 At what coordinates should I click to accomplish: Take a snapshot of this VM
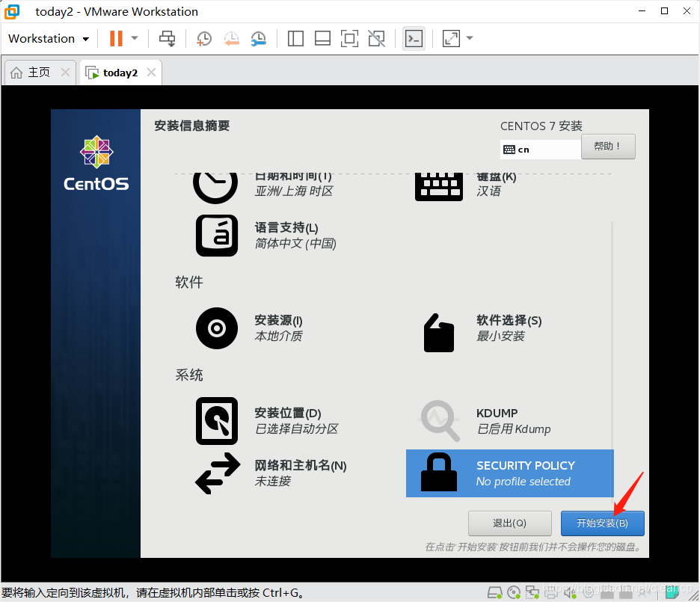coord(204,38)
